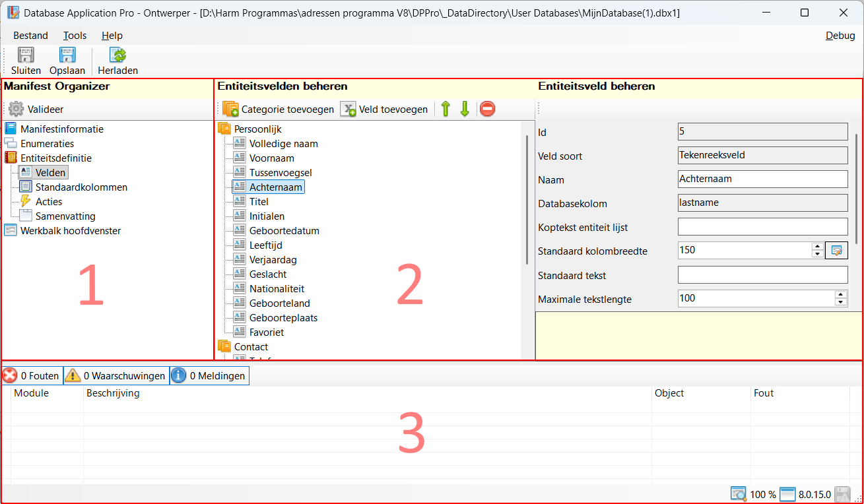This screenshot has height=504, width=864.
Task: Open the Bestand menu
Action: click(30, 36)
